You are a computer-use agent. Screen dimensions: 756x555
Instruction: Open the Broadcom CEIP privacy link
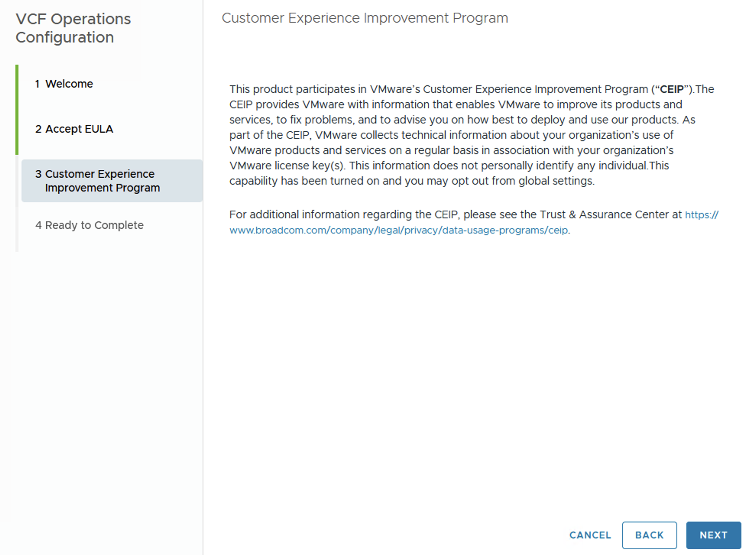pos(398,230)
